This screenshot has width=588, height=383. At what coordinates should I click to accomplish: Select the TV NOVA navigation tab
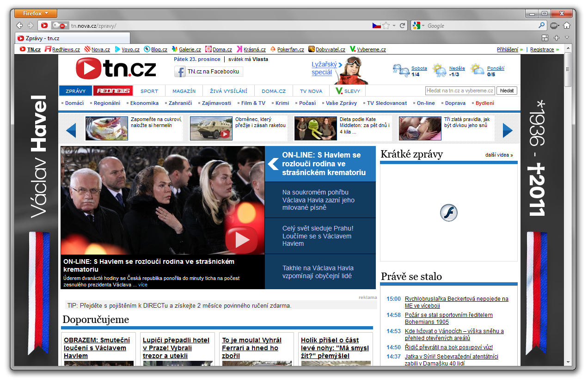[x=311, y=91]
